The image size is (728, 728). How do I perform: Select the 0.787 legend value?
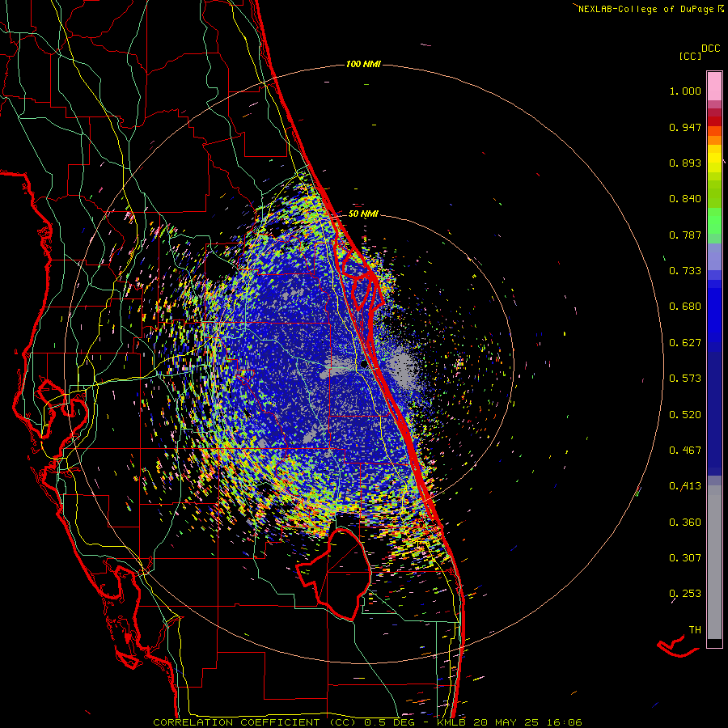coord(685,235)
